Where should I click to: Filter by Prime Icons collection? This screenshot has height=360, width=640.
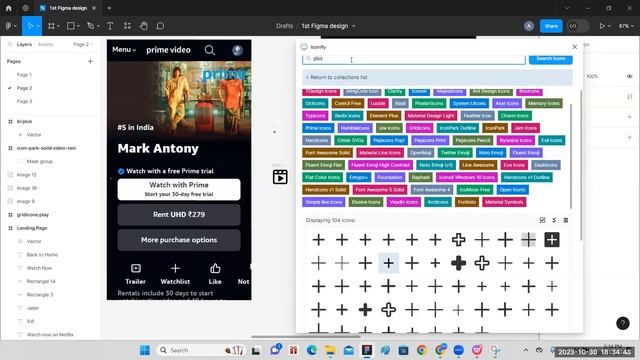pyautogui.click(x=318, y=128)
